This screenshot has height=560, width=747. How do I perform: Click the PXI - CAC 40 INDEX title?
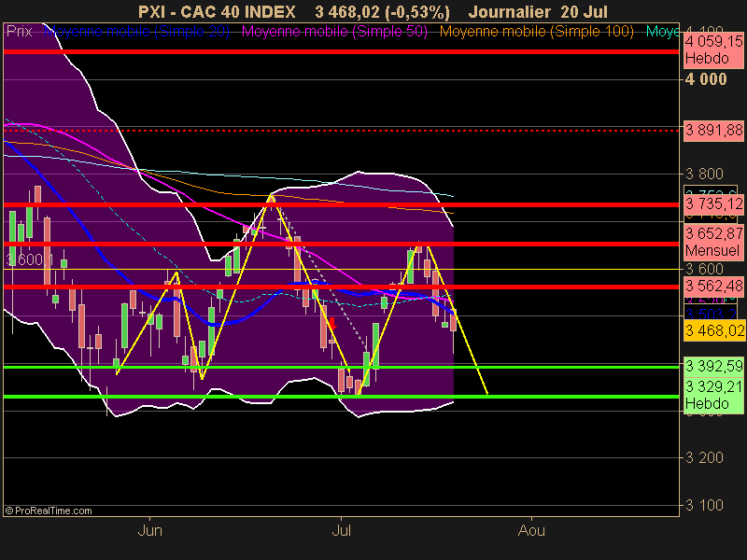pyautogui.click(x=217, y=11)
